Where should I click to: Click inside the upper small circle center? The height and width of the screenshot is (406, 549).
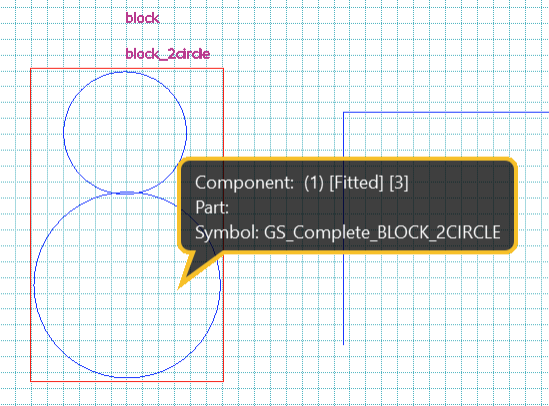click(x=125, y=132)
